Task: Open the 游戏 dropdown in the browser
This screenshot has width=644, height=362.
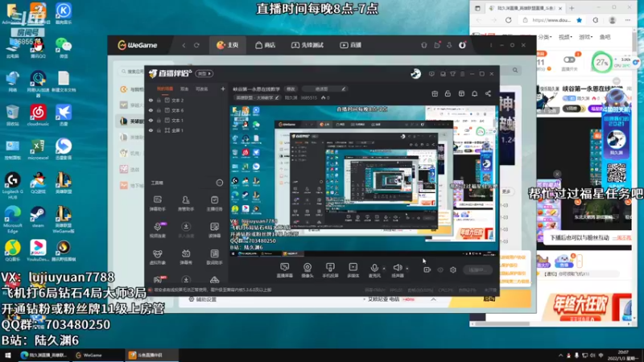Action: click(586, 37)
